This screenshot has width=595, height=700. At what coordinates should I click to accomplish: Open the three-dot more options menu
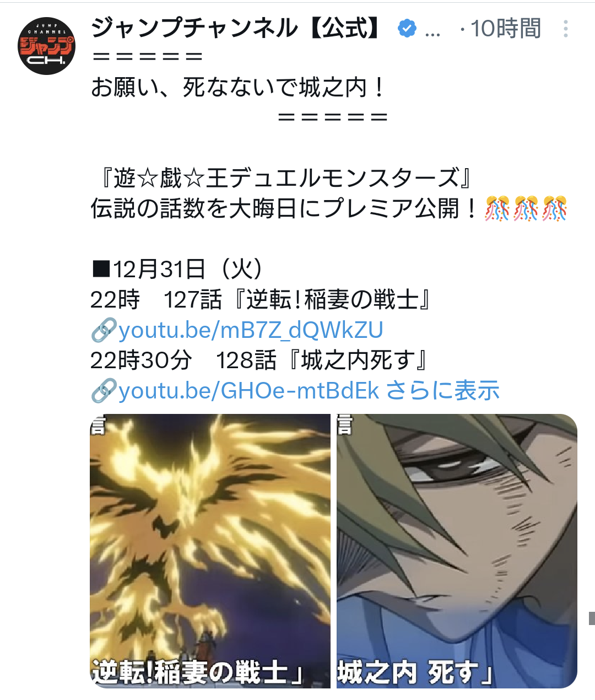(565, 29)
